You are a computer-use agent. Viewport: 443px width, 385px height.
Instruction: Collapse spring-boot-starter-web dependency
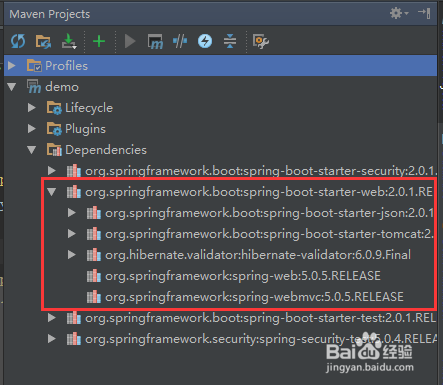click(x=52, y=192)
